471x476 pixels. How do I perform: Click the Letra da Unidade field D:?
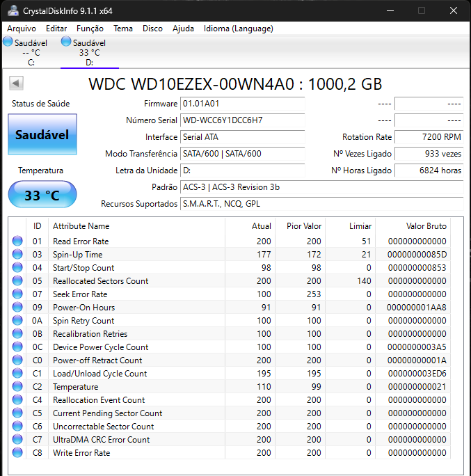click(243, 170)
